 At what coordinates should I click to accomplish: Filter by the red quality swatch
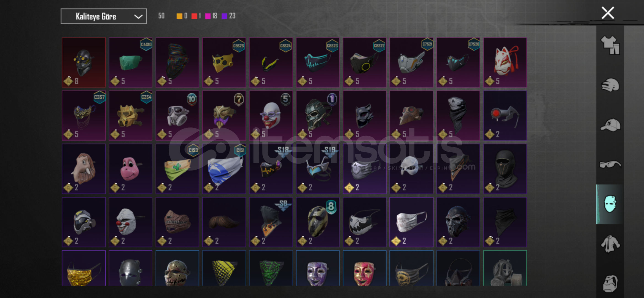[x=194, y=16]
